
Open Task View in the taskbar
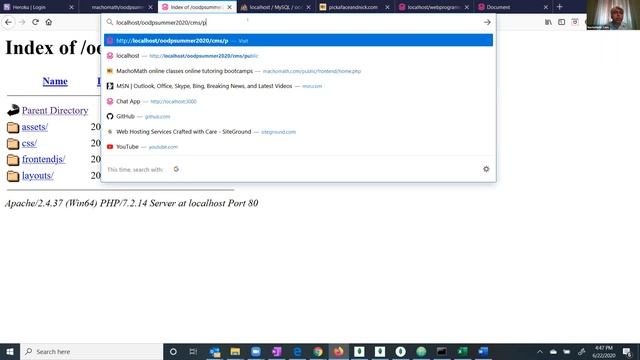(x=193, y=351)
